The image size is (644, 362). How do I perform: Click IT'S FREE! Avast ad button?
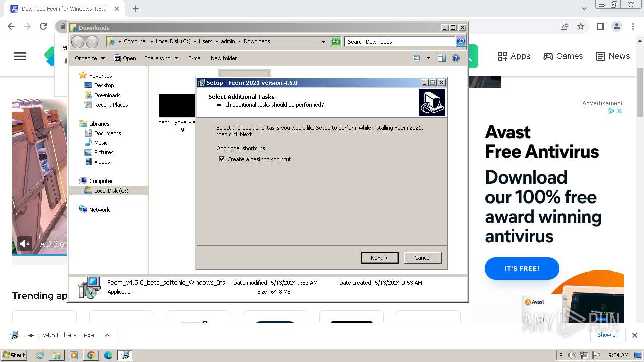coord(522,268)
